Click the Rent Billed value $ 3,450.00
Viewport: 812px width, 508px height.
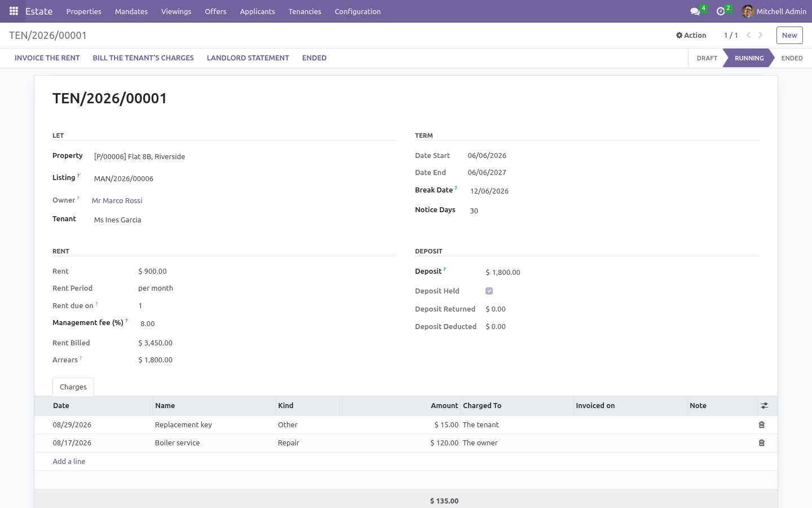(156, 343)
